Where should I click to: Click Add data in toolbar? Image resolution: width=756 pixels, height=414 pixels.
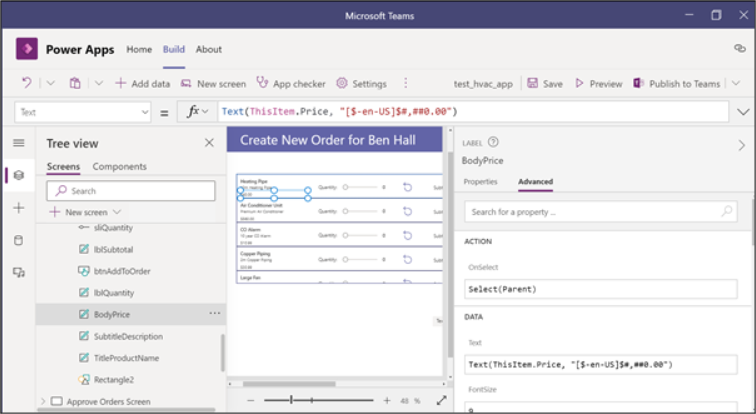[142, 83]
